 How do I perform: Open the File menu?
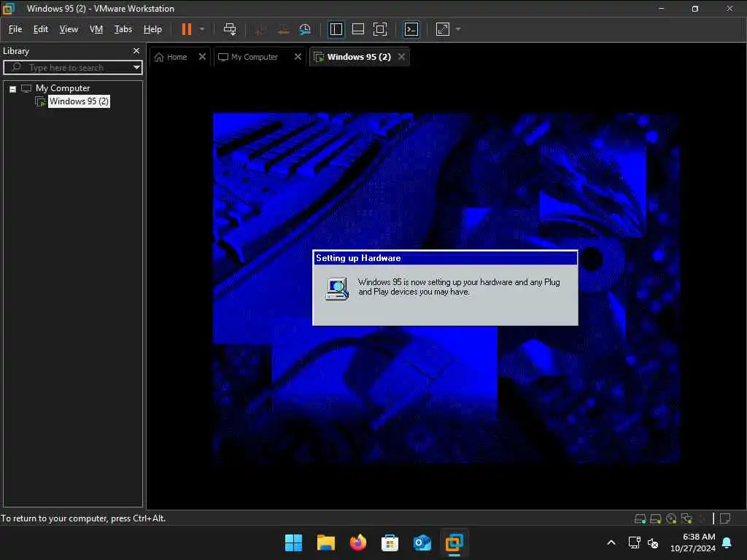pyautogui.click(x=15, y=29)
